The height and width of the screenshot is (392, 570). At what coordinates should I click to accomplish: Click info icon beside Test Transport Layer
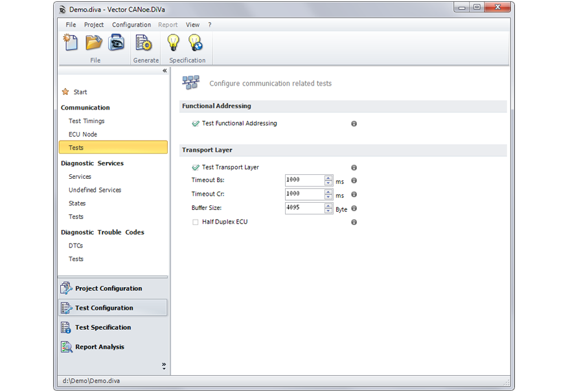point(354,168)
